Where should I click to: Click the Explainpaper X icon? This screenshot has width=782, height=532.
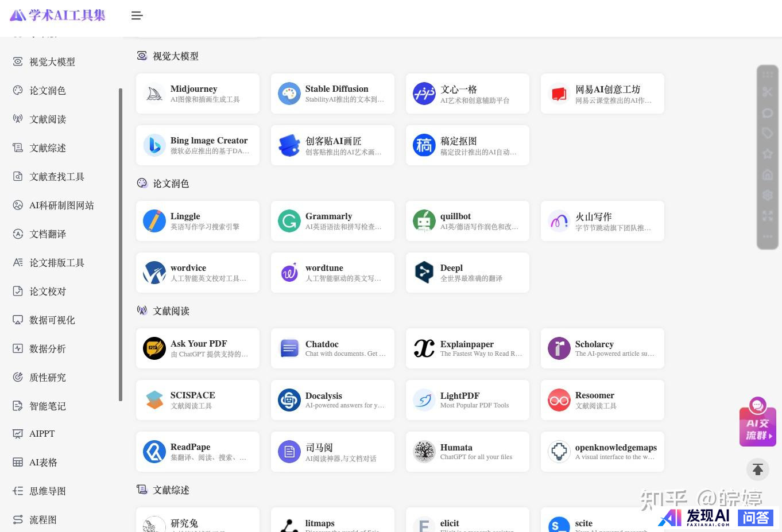click(x=424, y=348)
